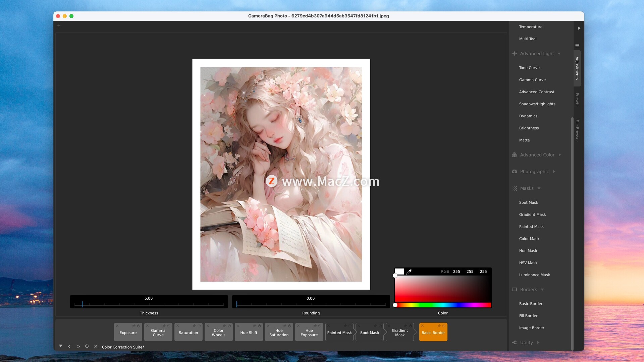Toggle all adjustments with the bottom power icon

(87, 346)
